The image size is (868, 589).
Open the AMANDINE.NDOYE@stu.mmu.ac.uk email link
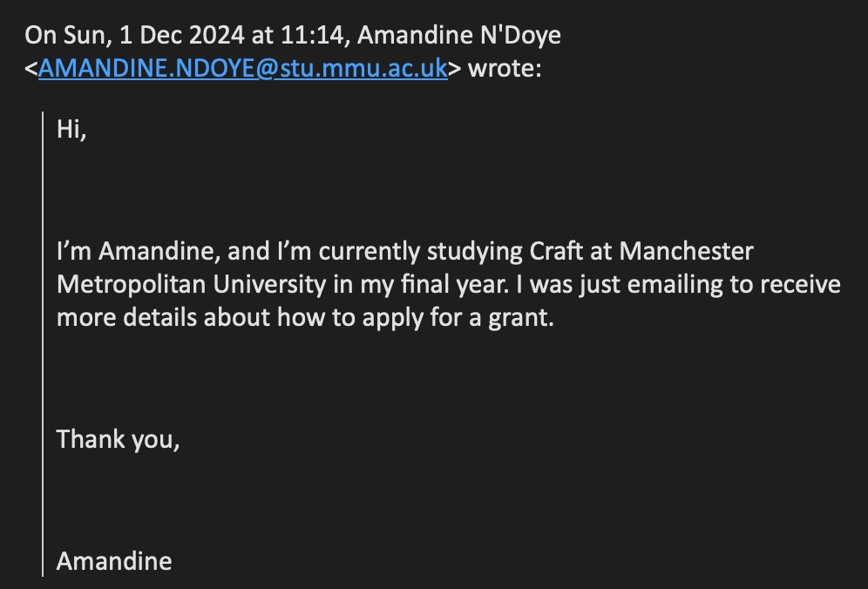(242, 69)
